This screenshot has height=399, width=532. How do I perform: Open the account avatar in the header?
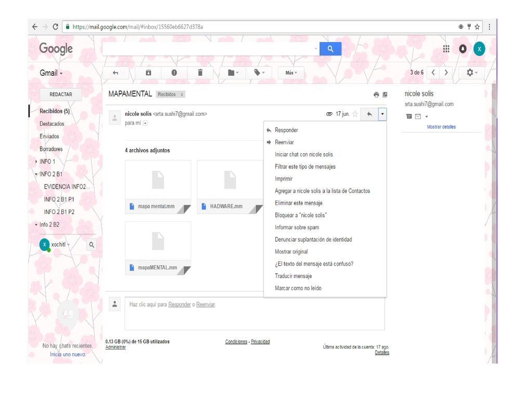479,49
